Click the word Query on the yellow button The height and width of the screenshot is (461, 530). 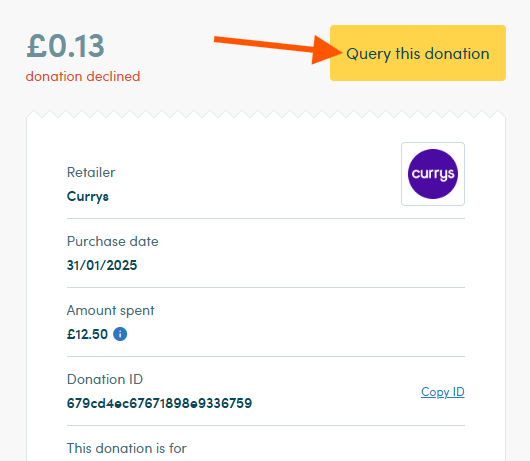(x=368, y=54)
